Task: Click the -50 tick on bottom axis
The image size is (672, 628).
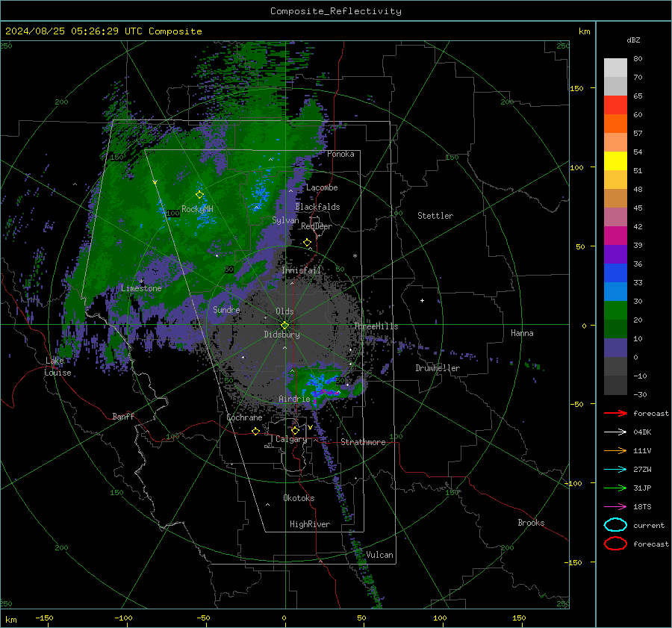Action: tap(203, 618)
